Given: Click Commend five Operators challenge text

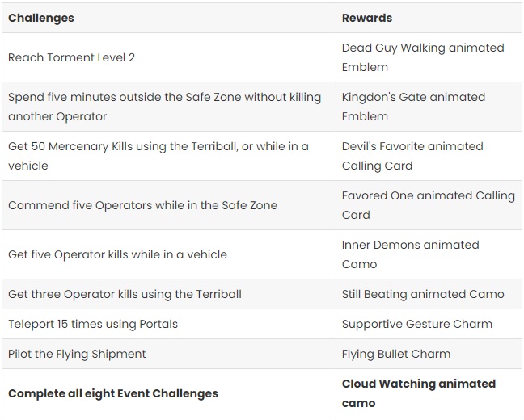Looking at the screenshot, I should [x=142, y=205].
